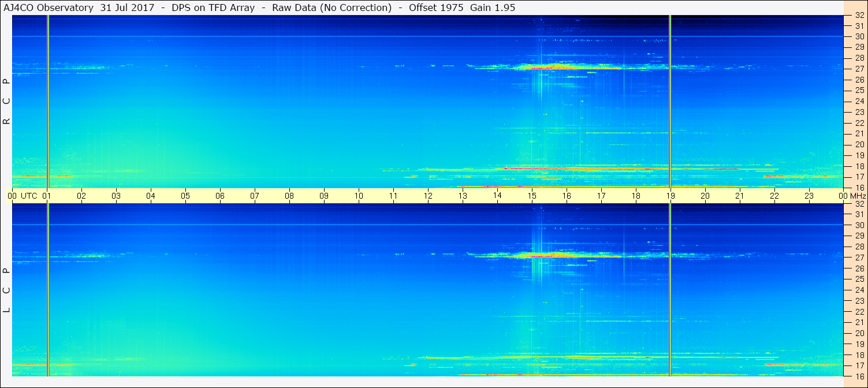This screenshot has width=868, height=388.
Task: Click the 14 hour tick label
Action: (497, 196)
